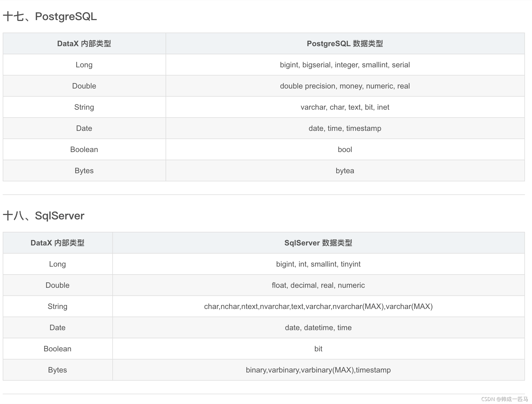Screen dimensions: 532x404
Task: Click the 十八、SqlServer section heading
Action: [43, 216]
